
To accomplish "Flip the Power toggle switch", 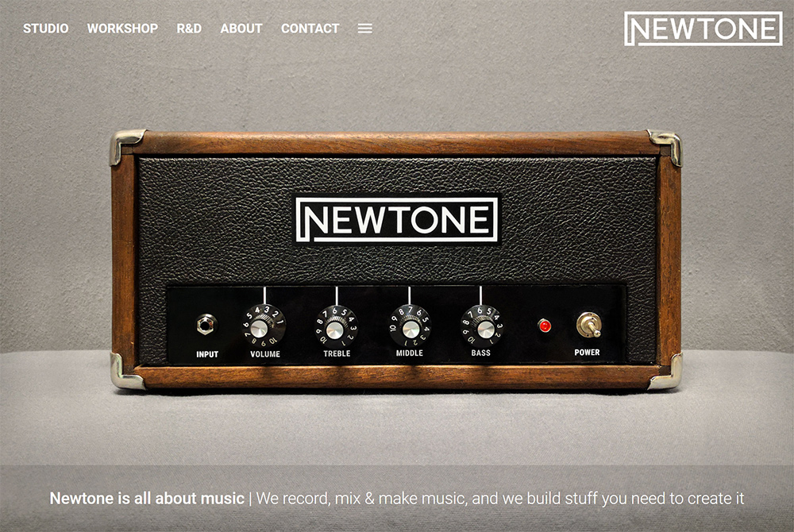I will 589,324.
